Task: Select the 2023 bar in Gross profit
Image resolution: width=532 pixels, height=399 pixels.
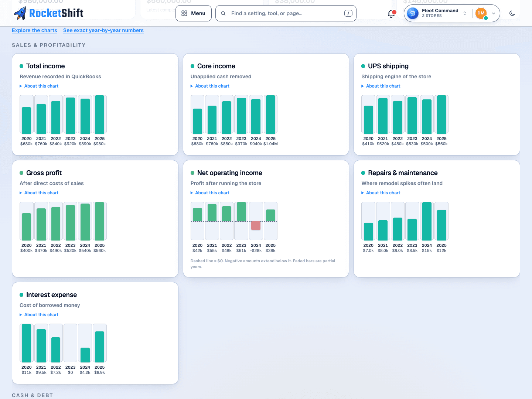Action: pyautogui.click(x=71, y=223)
